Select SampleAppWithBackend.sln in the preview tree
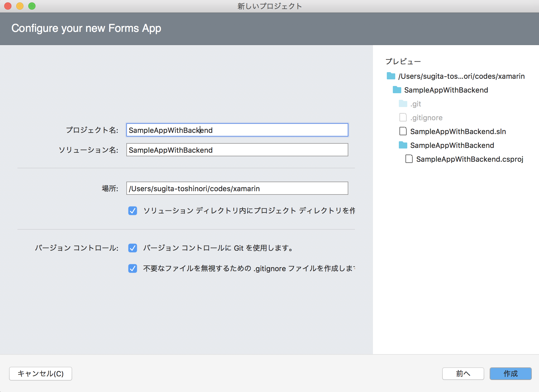The image size is (539, 392). click(458, 131)
